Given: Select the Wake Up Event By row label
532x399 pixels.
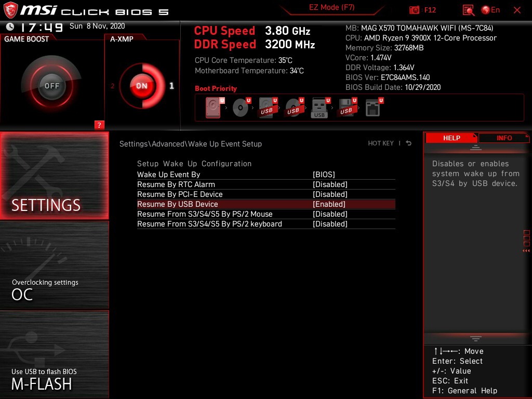Looking at the screenshot, I should pyautogui.click(x=169, y=175).
